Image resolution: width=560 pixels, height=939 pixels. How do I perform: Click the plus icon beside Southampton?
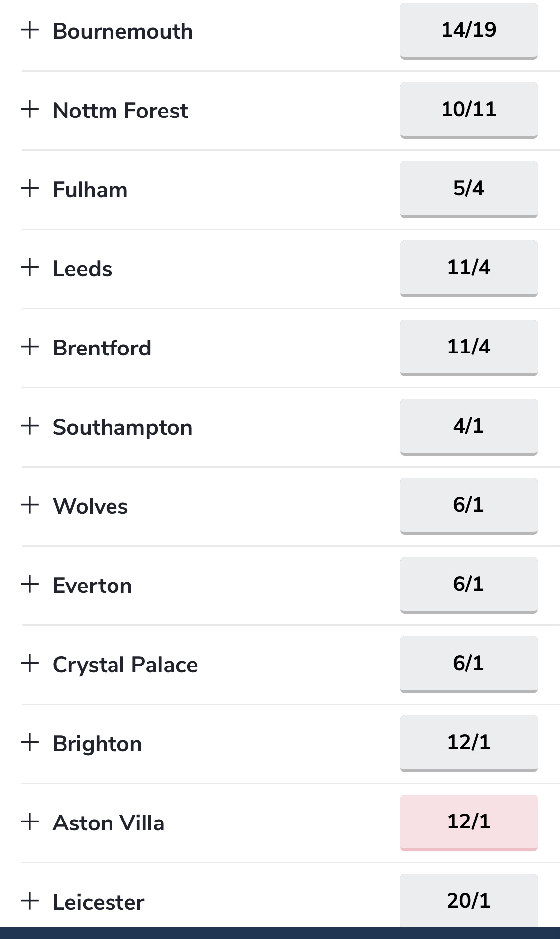point(30,426)
